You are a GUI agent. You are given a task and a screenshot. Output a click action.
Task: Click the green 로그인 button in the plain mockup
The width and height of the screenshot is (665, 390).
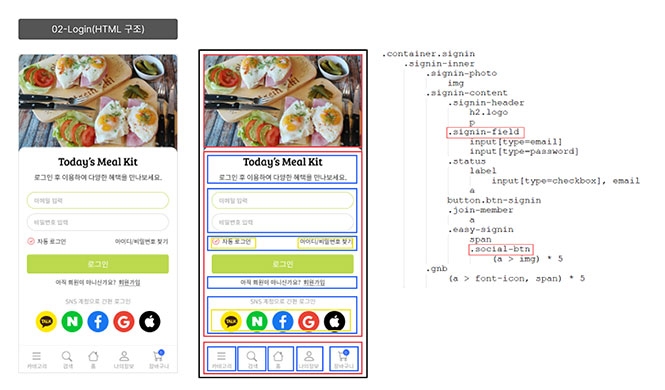click(x=98, y=264)
